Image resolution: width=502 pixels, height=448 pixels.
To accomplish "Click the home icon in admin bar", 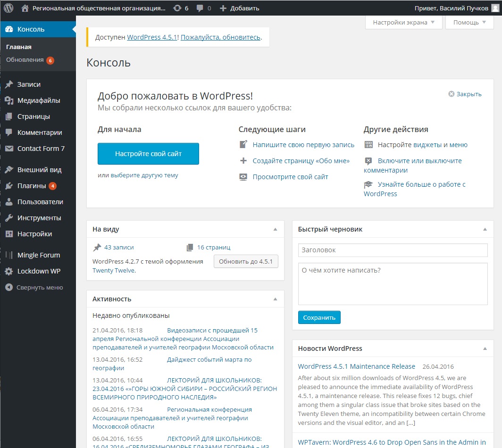I will pos(25,8).
